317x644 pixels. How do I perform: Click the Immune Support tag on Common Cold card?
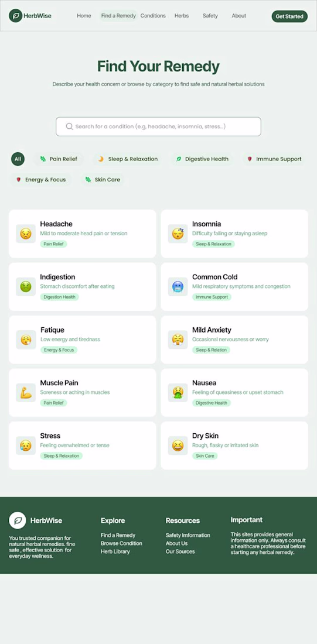(x=212, y=297)
